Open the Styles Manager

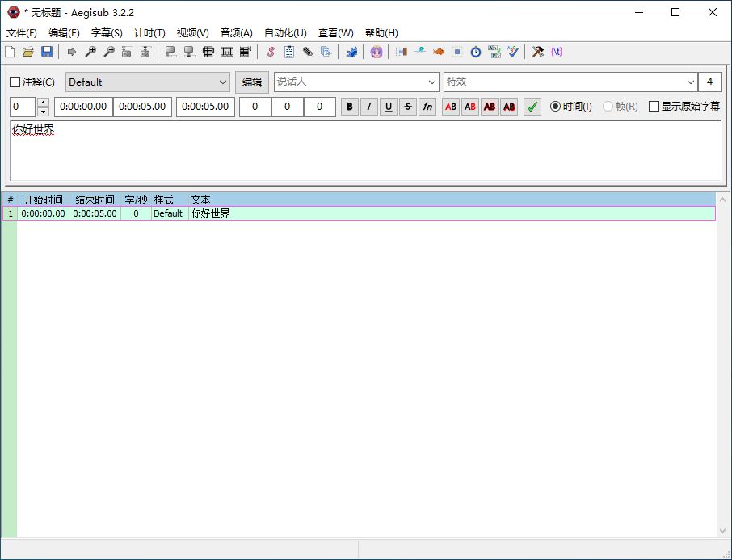271,52
